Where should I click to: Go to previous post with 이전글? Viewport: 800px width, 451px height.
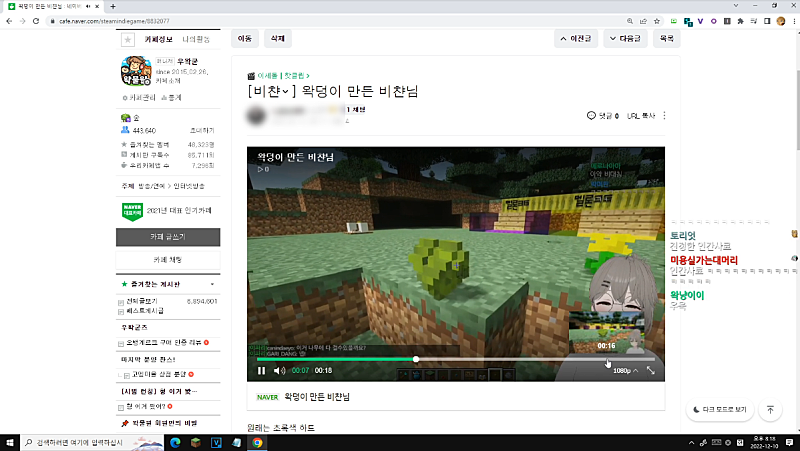pyautogui.click(x=576, y=38)
